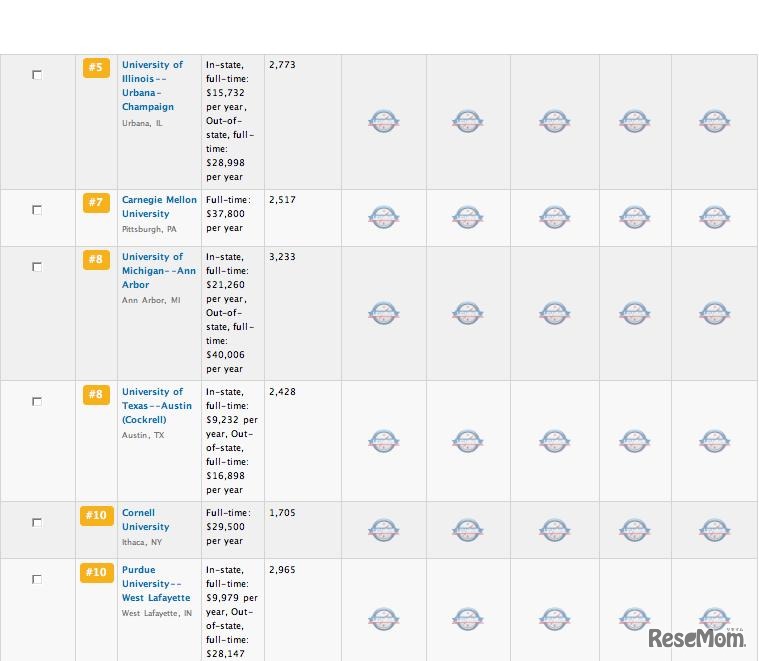Viewport: 759px width, 661px height.
Task: Visit University of Michigan Ann Arbor link
Action: coord(159,270)
